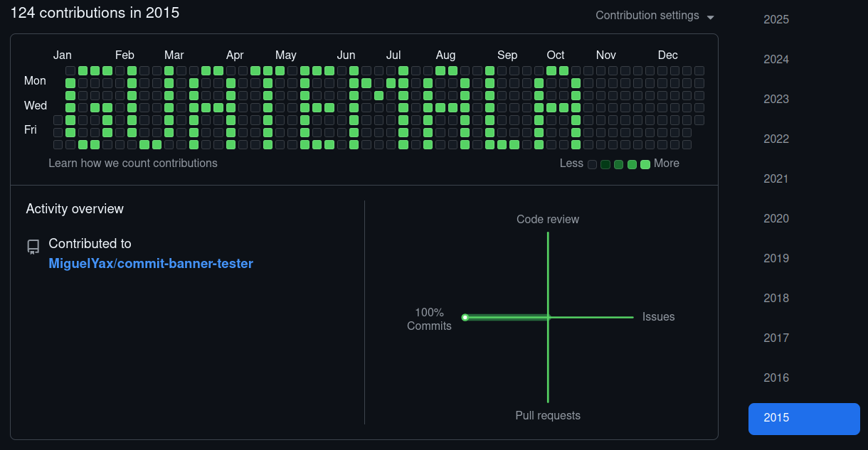Click the Contribution settings dropdown caret
868x450 pixels.
[x=710, y=16]
